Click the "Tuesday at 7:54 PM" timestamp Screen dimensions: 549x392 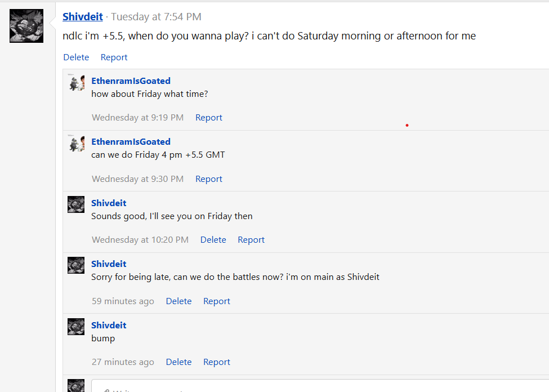pos(156,17)
